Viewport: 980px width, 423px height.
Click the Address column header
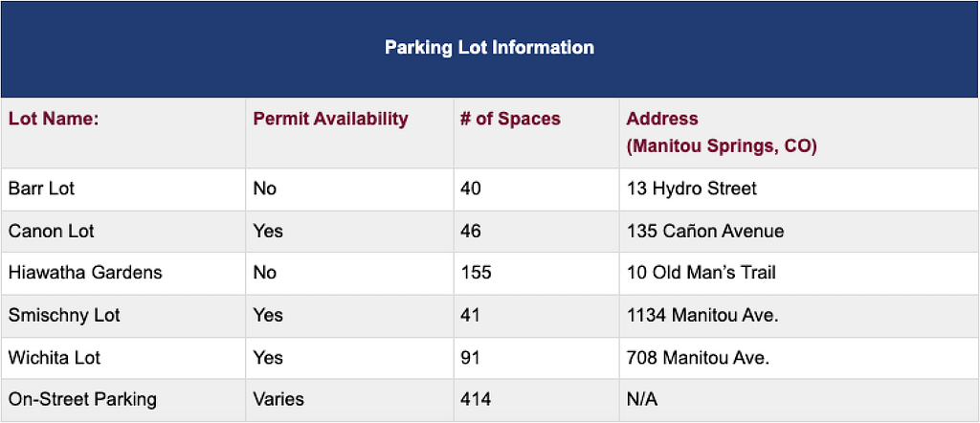722,132
